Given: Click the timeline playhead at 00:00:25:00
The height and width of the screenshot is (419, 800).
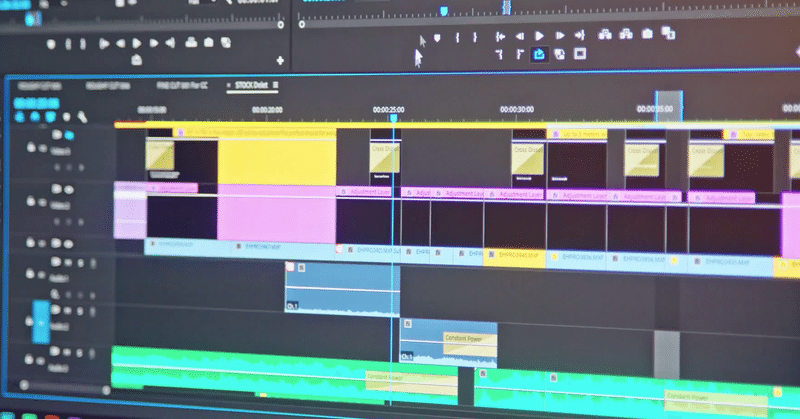Looking at the screenshot, I should [393, 118].
